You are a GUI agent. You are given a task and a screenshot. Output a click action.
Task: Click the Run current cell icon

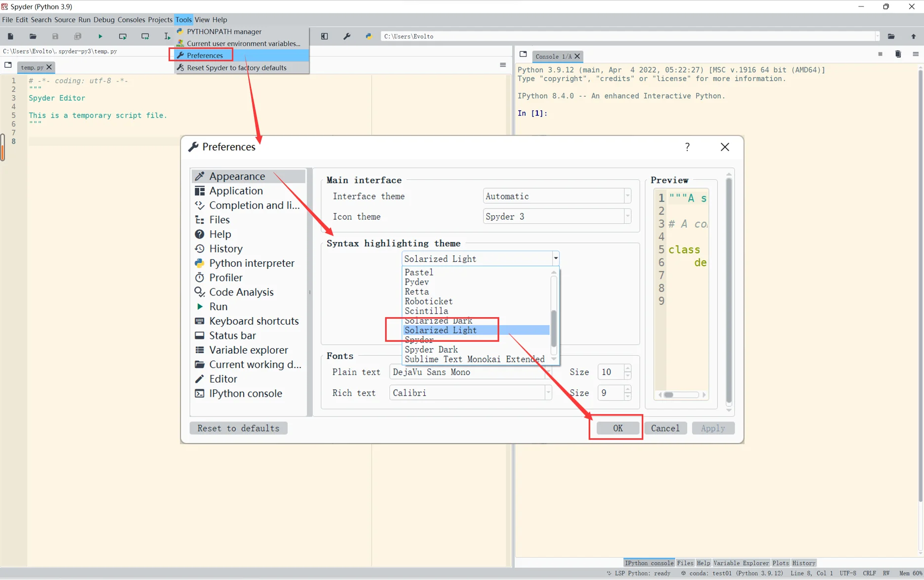(x=123, y=36)
